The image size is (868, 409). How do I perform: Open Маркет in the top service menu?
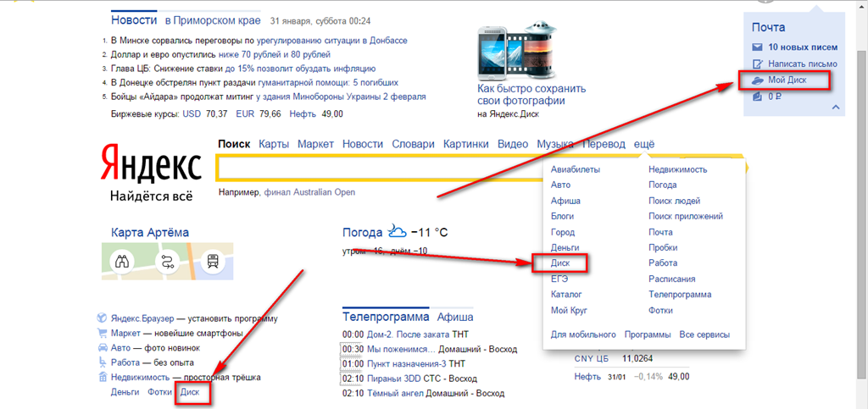(315, 144)
